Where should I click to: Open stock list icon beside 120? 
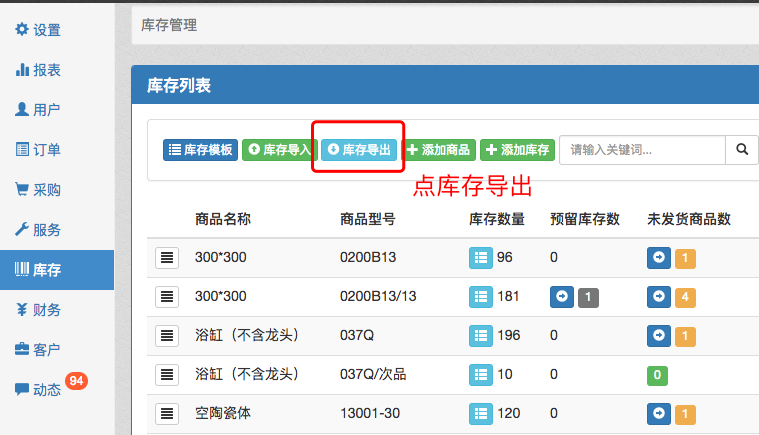(481, 414)
